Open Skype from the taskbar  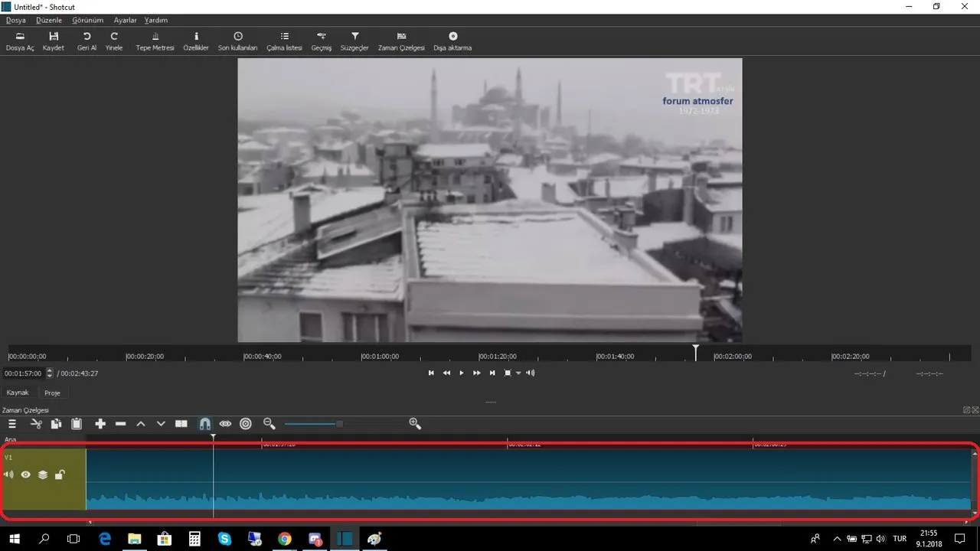coord(224,539)
